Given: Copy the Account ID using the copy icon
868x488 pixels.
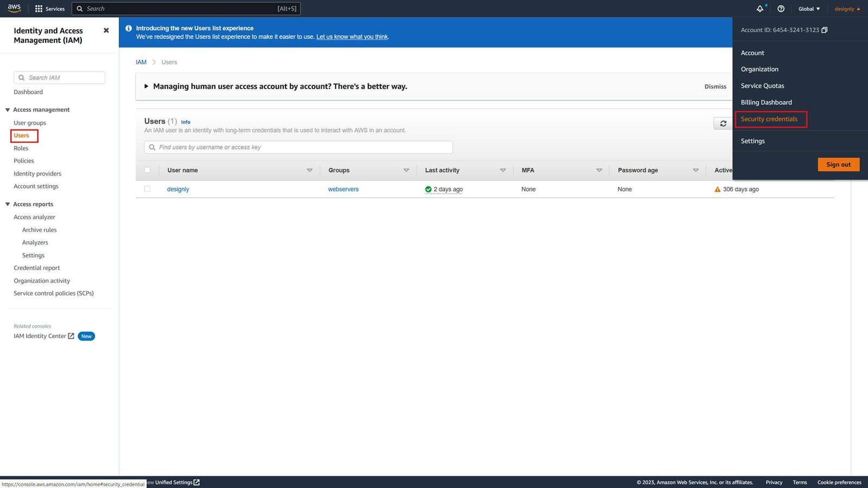Looking at the screenshot, I should click(825, 30).
